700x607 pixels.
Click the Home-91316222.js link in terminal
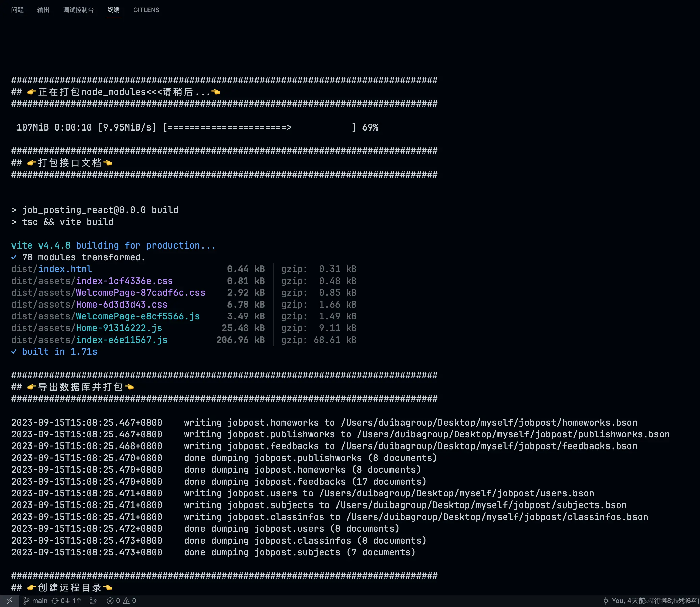(119, 328)
